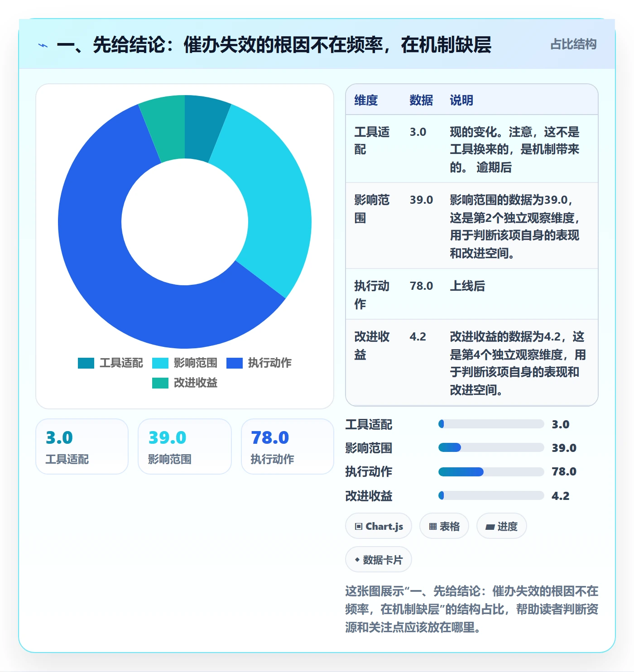This screenshot has width=634, height=672.
Task: Click the 影响范围 legend color swatch
Action: pos(160,363)
